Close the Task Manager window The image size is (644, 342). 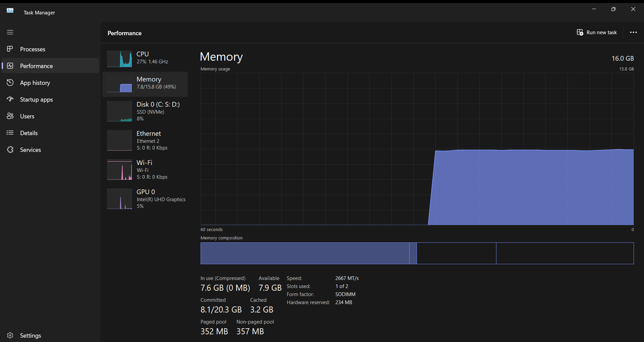point(633,9)
